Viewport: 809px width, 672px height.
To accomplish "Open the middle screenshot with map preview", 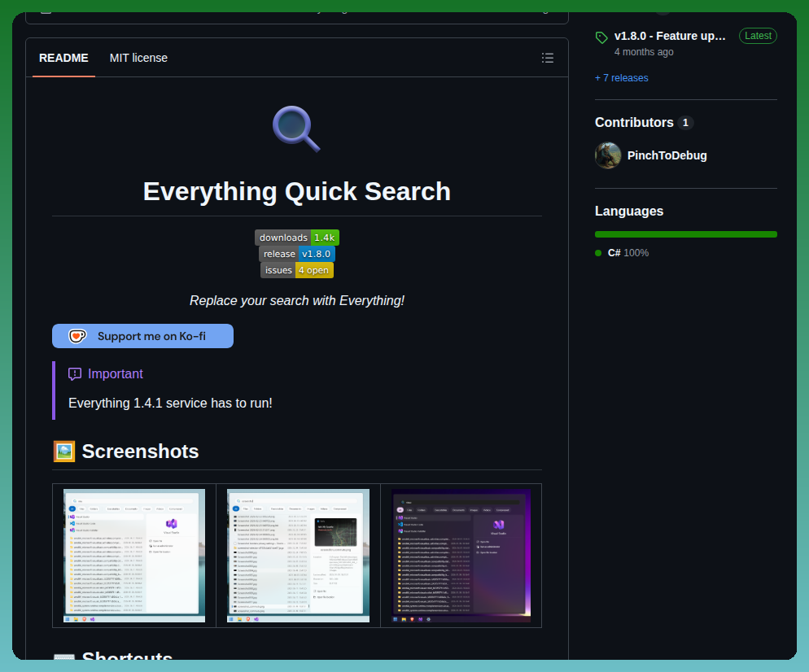I will tap(298, 556).
